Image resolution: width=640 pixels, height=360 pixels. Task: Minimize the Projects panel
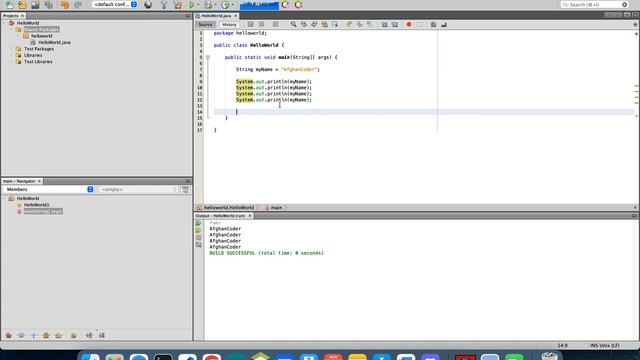[x=188, y=16]
